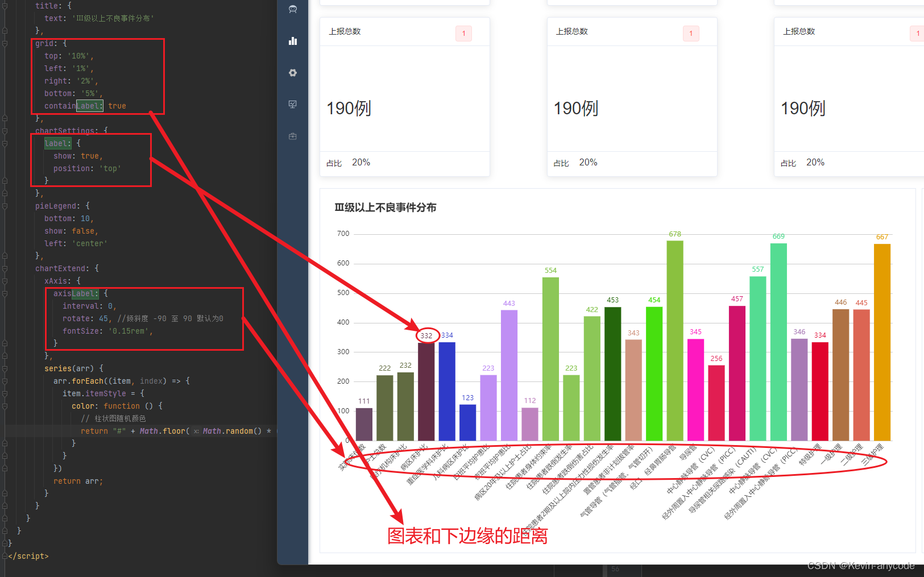Click the mint bar labeled 557

tap(758, 358)
